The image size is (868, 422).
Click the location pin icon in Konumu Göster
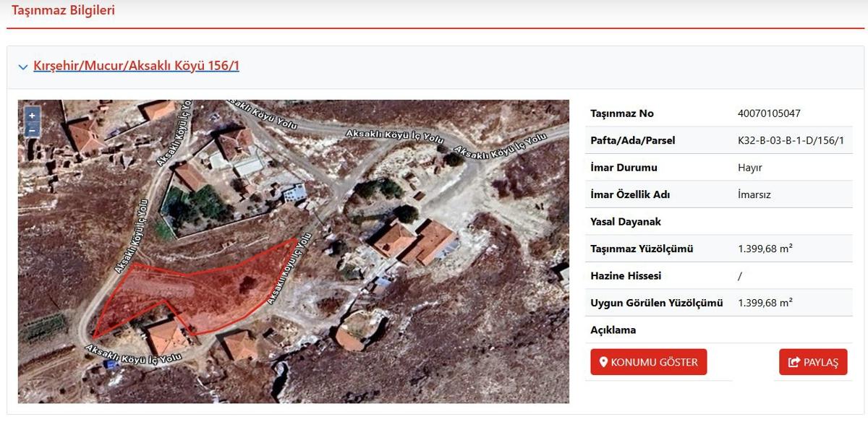pyautogui.click(x=603, y=362)
